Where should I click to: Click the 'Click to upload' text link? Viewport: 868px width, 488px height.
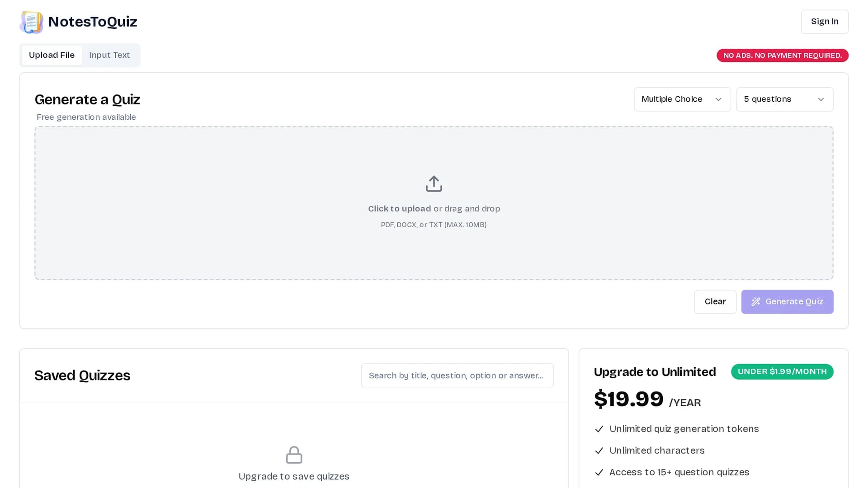(x=399, y=209)
